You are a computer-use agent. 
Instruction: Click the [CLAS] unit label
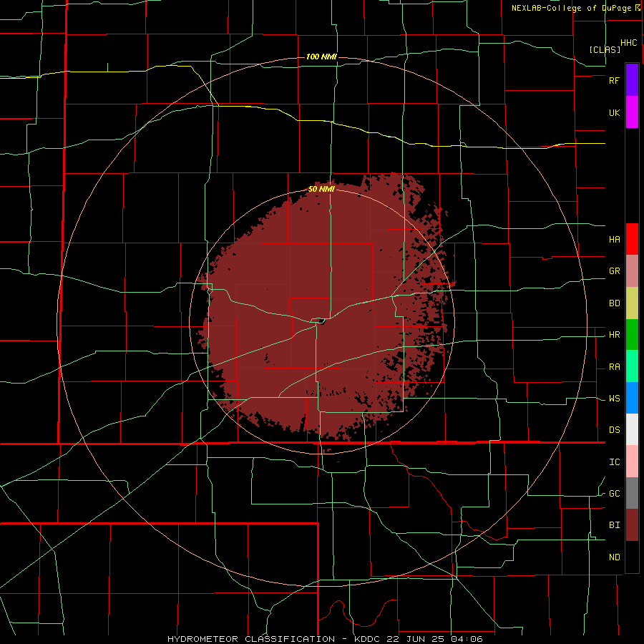click(605, 49)
